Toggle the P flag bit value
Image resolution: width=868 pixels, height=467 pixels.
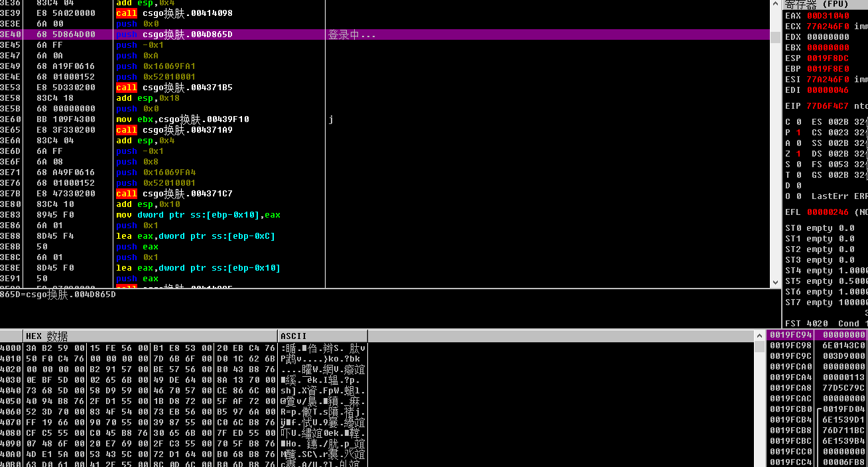coord(798,133)
